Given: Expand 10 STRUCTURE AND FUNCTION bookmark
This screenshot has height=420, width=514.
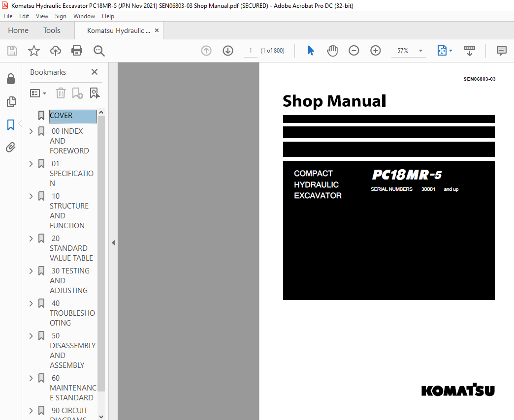Looking at the screenshot, I should tap(31, 196).
